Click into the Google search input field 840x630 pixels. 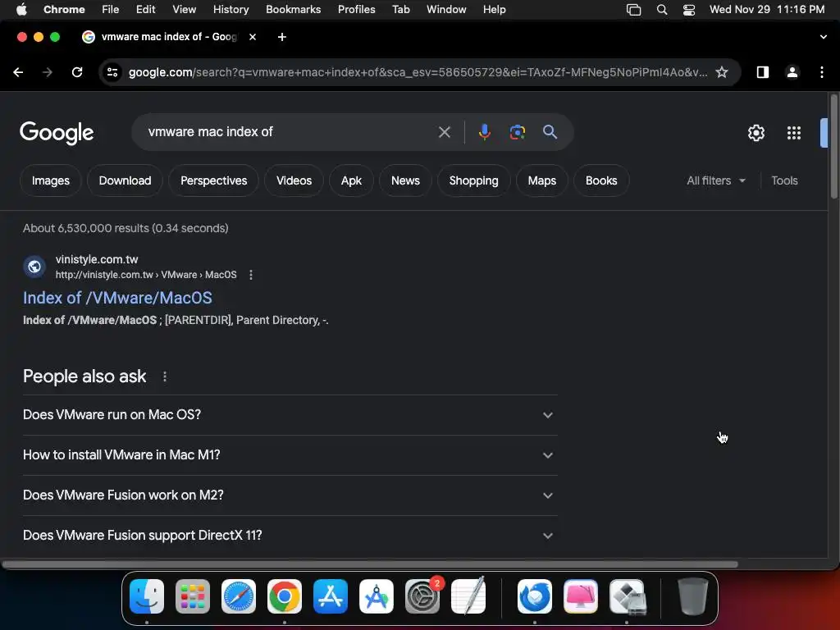(x=290, y=132)
